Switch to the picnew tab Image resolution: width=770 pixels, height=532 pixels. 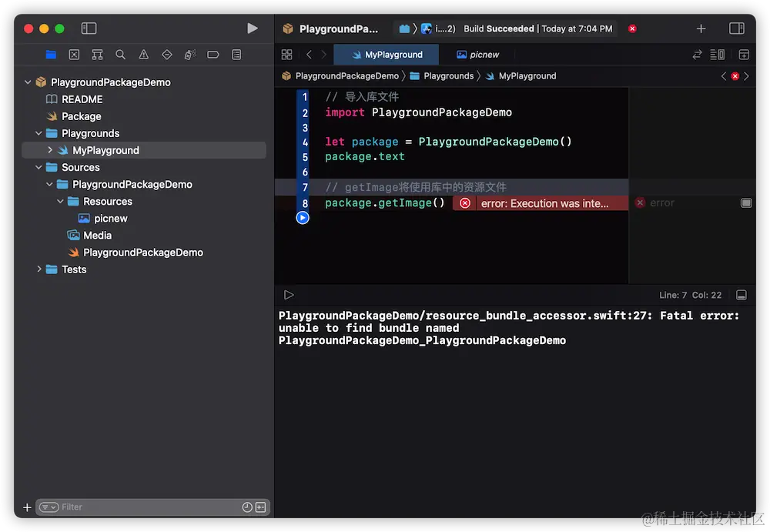click(477, 55)
